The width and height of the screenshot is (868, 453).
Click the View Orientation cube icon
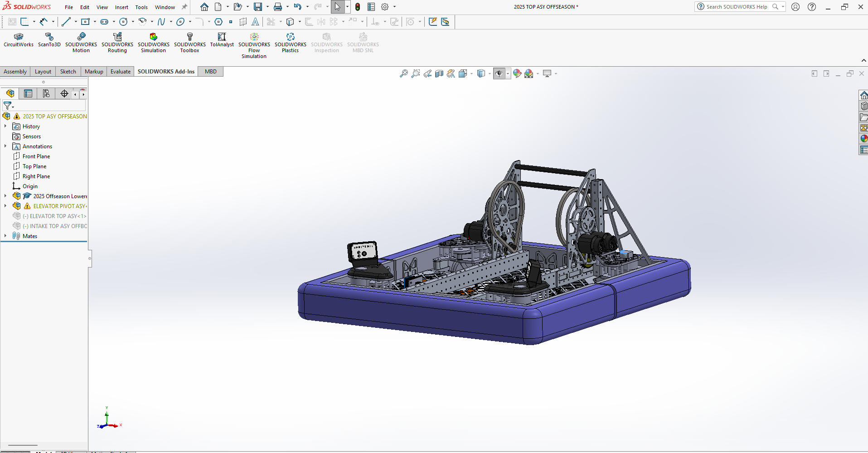coord(463,73)
